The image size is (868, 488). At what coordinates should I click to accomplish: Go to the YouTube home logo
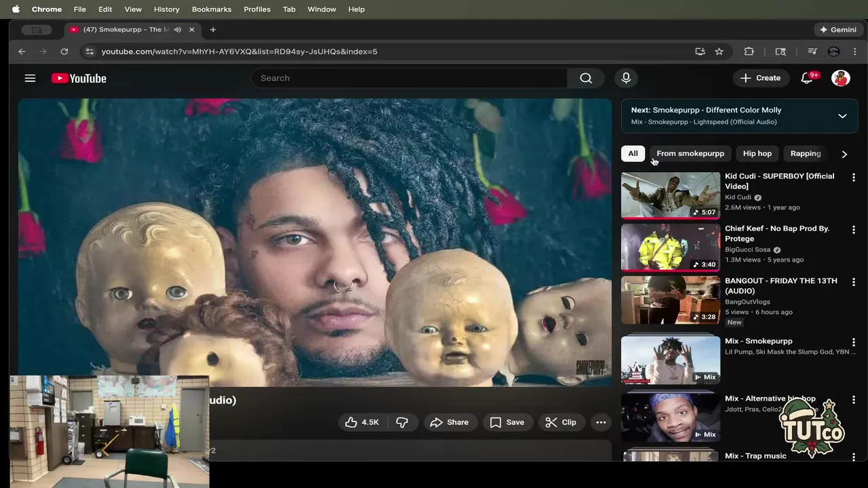[x=79, y=78]
